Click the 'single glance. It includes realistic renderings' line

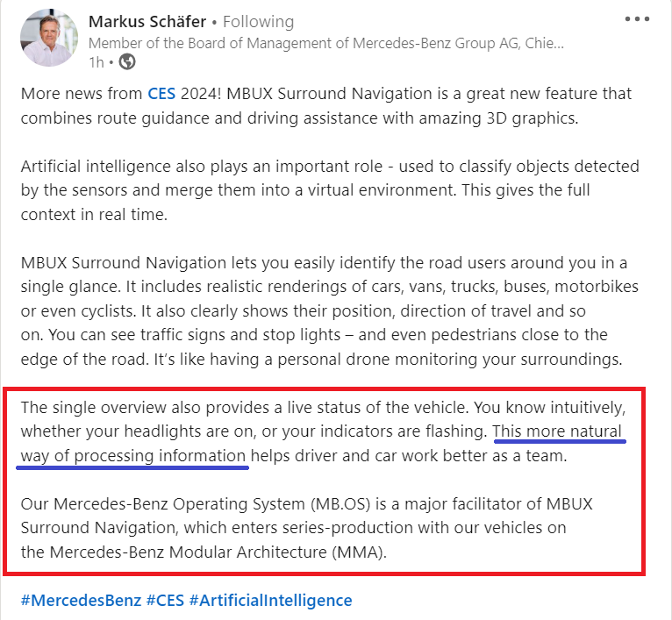tap(330, 287)
